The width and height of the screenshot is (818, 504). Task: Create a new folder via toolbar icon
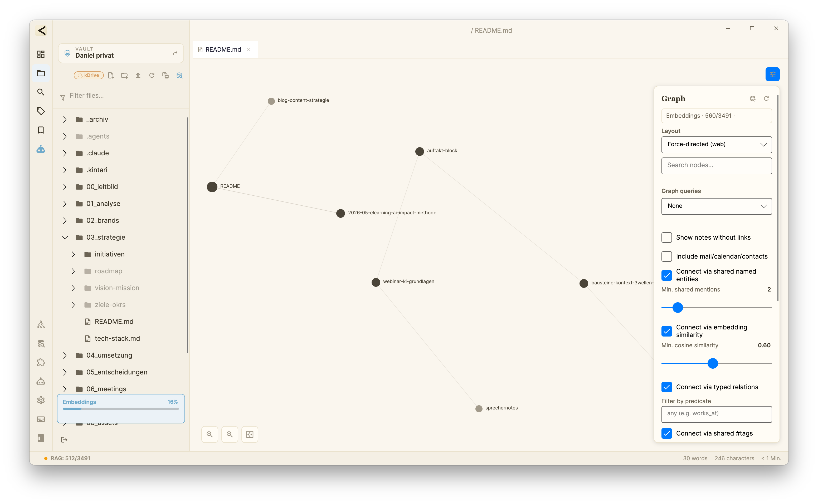click(124, 75)
